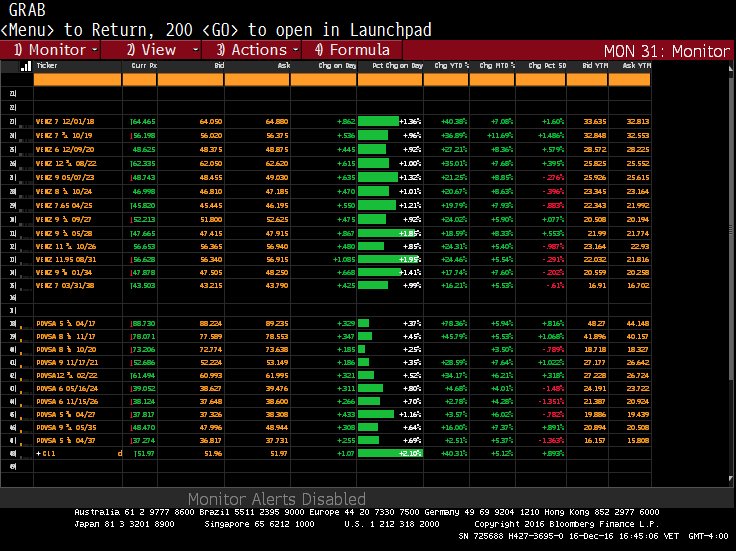Screen dimensions: 736x551
Task: Open the 4) Formula tab
Action: tap(352, 50)
